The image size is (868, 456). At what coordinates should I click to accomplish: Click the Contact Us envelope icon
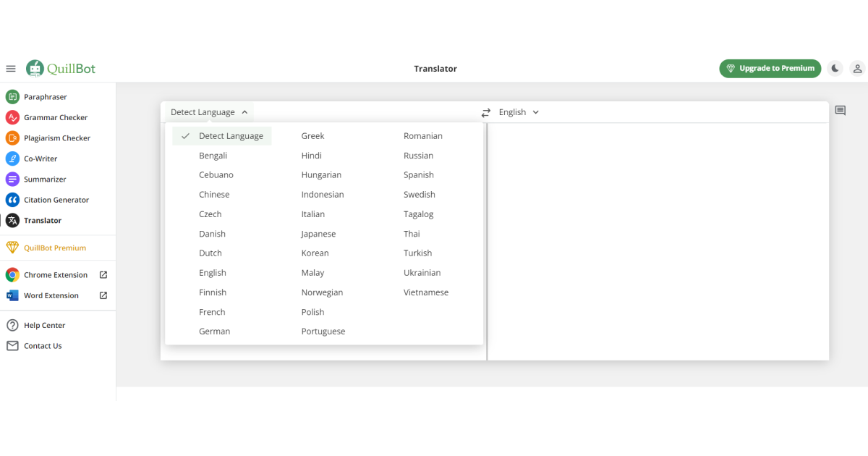[12, 346]
